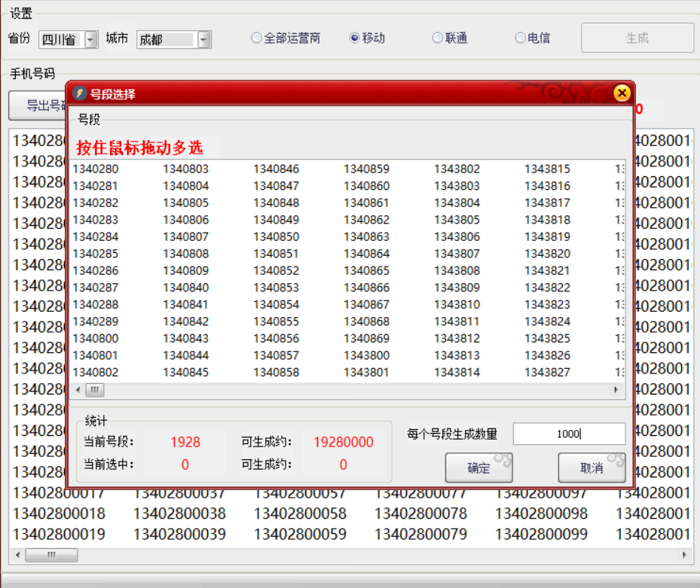Image resolution: width=700 pixels, height=588 pixels.
Task: Select segment 1340803
Action: [185, 169]
